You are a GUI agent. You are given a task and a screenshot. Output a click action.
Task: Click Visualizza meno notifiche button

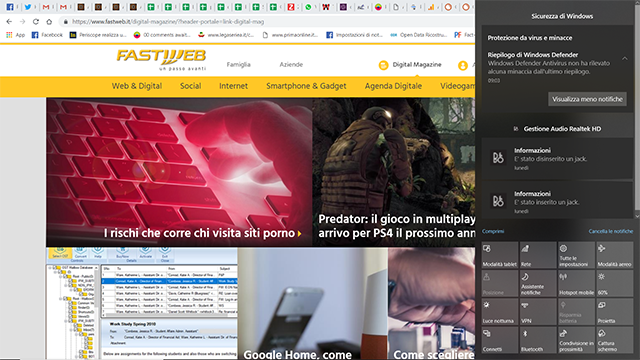click(x=587, y=99)
